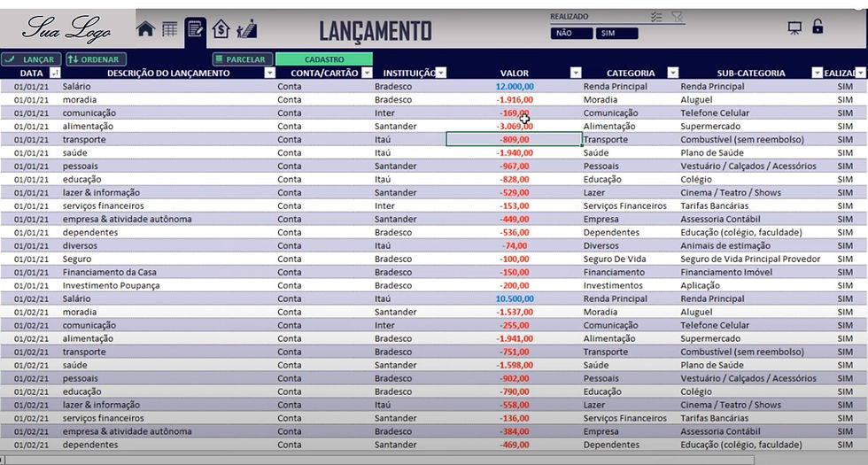Open the CATEGORIA filter dropdown
Viewport: 868px width, 465px height.
coord(672,73)
